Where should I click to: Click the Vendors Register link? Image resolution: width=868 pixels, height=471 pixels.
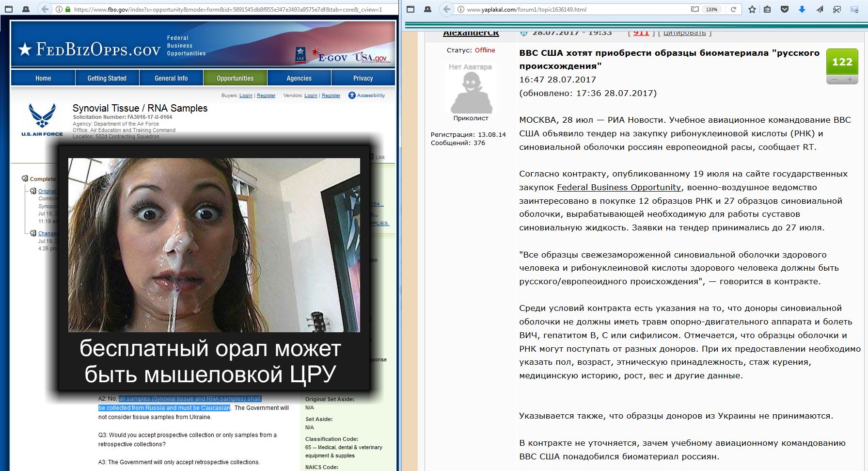[x=331, y=96]
